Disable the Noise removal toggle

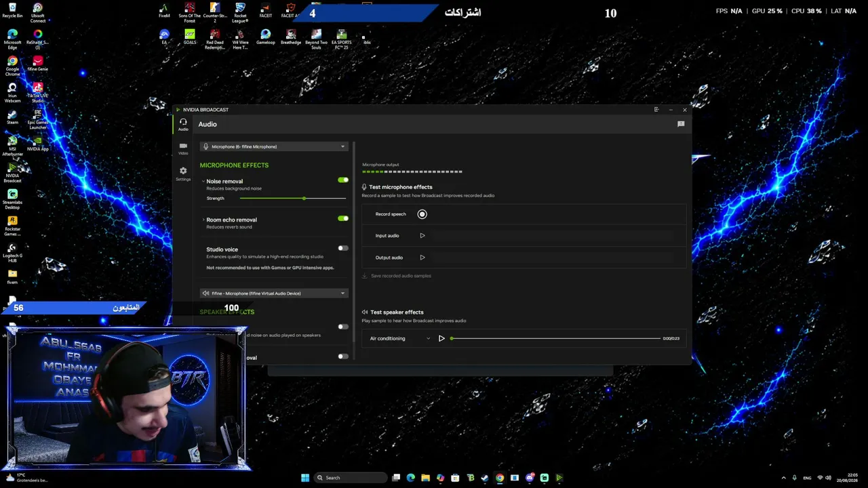[343, 180]
